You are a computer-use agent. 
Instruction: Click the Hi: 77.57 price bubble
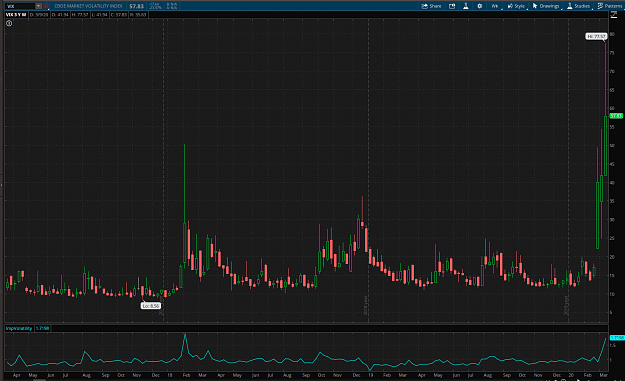pos(596,36)
